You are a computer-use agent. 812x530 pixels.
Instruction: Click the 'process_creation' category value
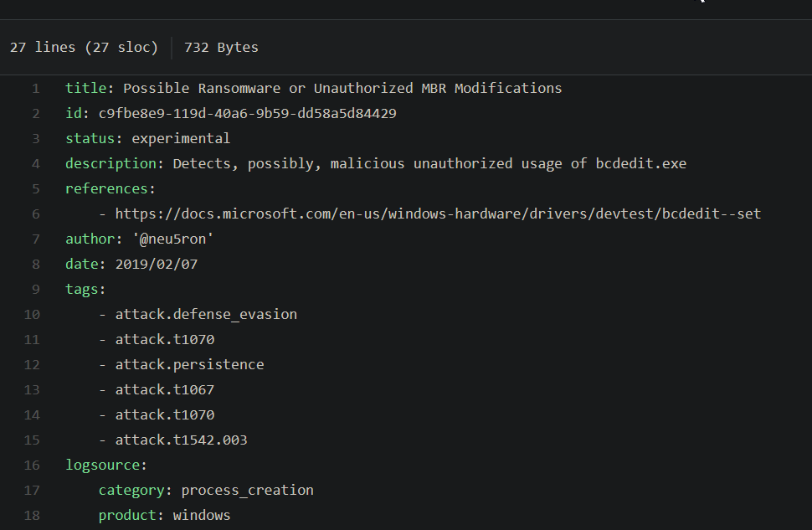pos(247,490)
